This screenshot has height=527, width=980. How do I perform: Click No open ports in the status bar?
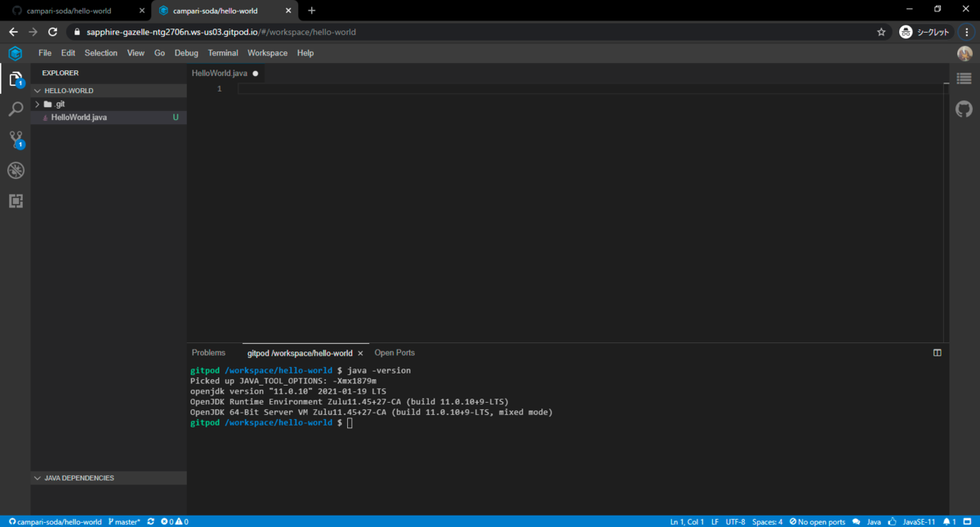click(x=817, y=521)
